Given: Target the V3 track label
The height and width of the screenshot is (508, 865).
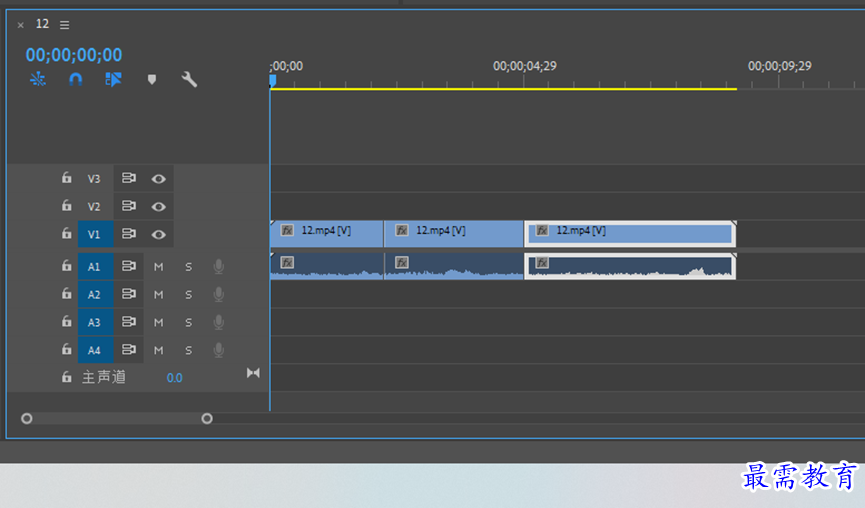Looking at the screenshot, I should [x=94, y=179].
